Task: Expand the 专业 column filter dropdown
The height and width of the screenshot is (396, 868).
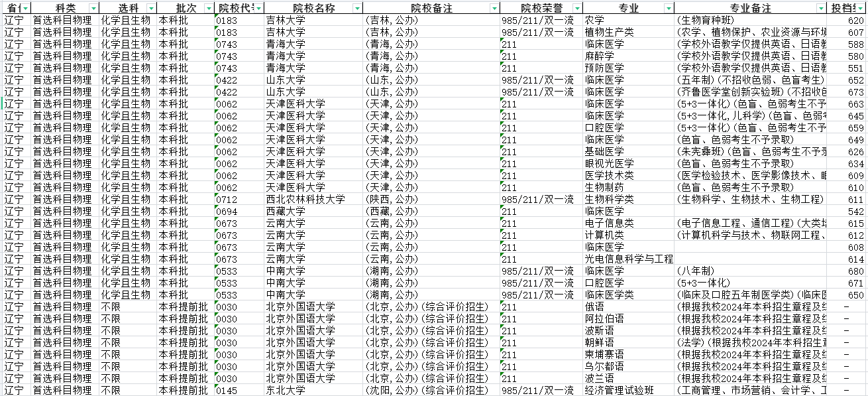Action: click(x=669, y=8)
